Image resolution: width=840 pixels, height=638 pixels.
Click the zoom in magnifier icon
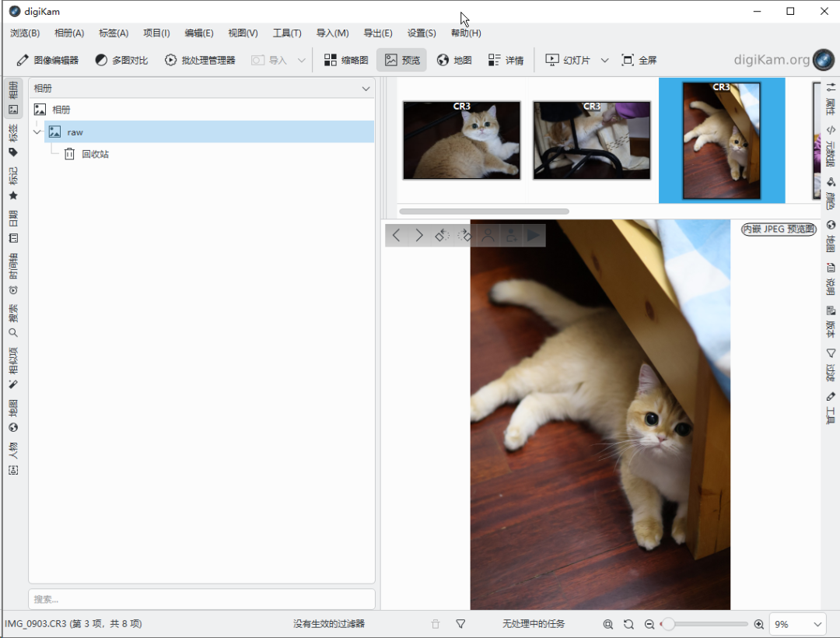tap(759, 624)
